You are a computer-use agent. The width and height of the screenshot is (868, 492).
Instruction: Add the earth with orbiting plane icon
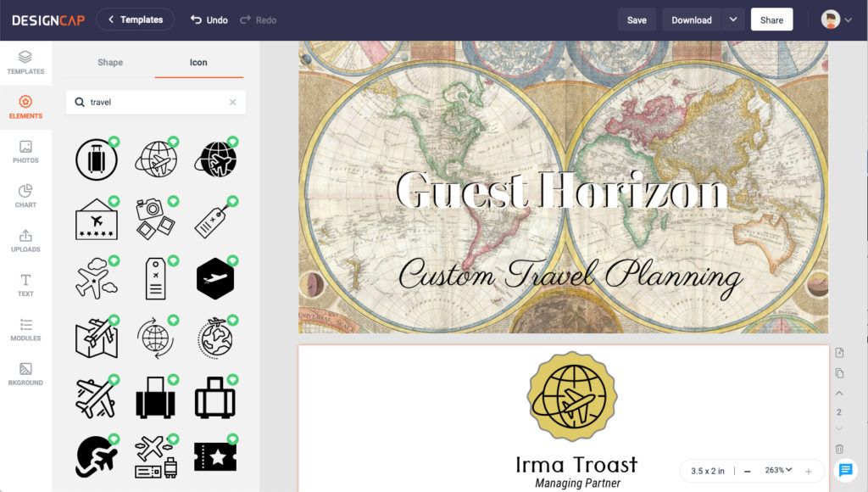coord(215,338)
